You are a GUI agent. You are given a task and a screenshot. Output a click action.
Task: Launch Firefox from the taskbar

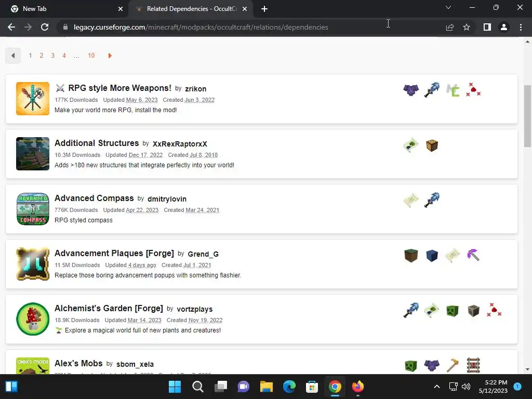click(x=357, y=387)
